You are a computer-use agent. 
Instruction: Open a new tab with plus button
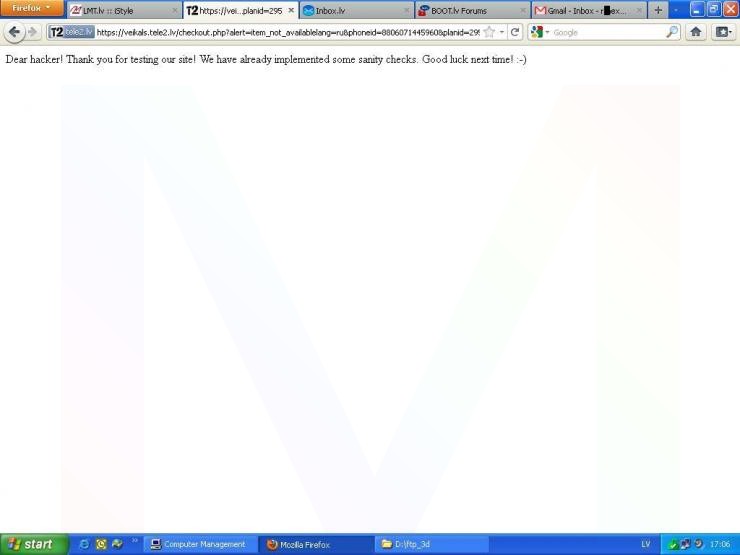click(658, 10)
